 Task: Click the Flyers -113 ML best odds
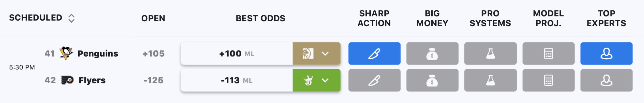tap(237, 80)
